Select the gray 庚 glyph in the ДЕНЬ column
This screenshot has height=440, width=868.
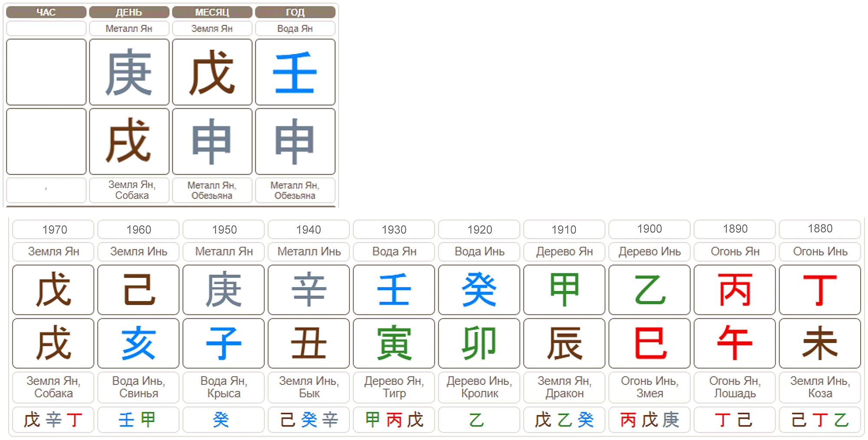129,72
